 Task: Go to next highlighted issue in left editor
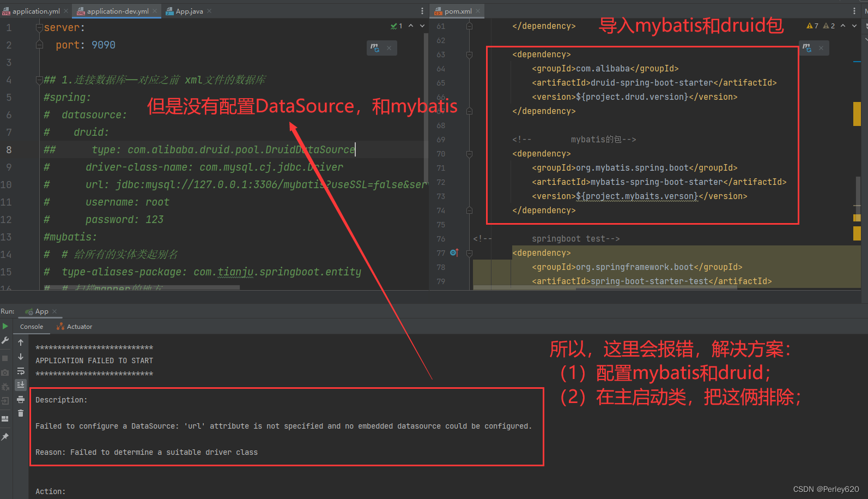click(422, 26)
